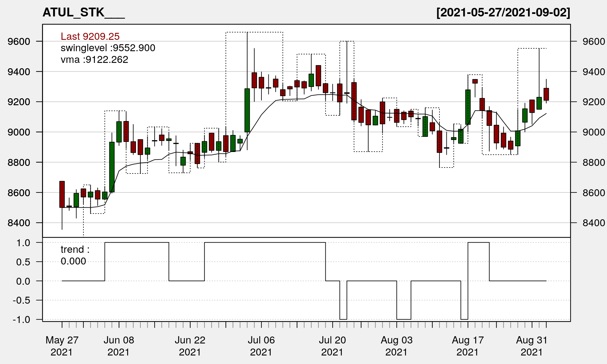Click the date range label 2021-05-27/2021-09-02
Viewport: 607px width, 364px height.
pyautogui.click(x=503, y=13)
